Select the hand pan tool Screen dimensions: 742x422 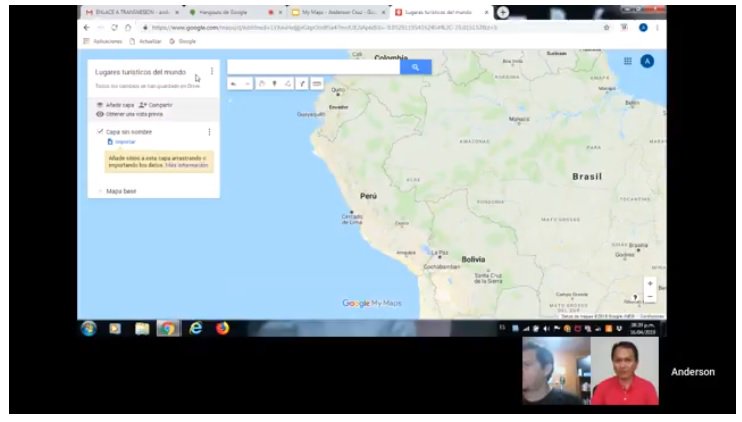[x=262, y=84]
